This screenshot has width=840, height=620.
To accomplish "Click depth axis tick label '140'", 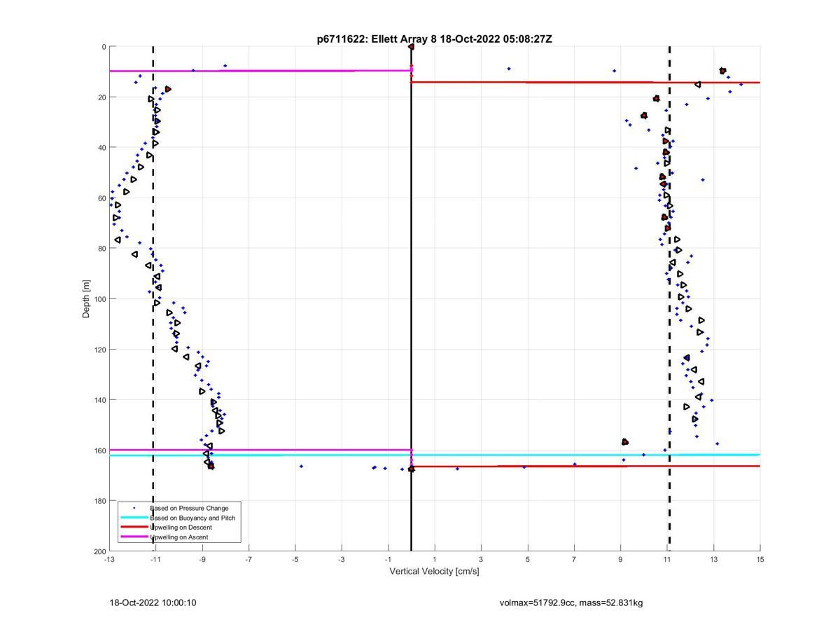I will click(99, 400).
